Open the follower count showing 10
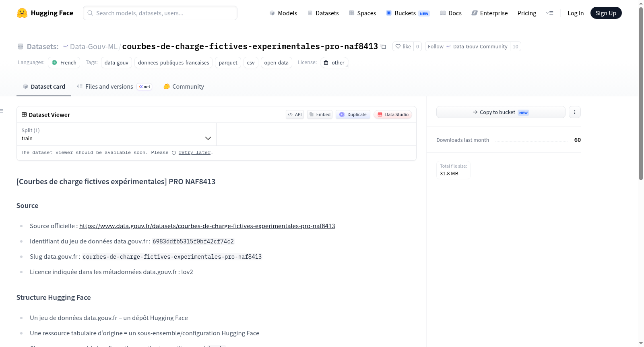Image resolution: width=644 pixels, height=347 pixels. 516,47
